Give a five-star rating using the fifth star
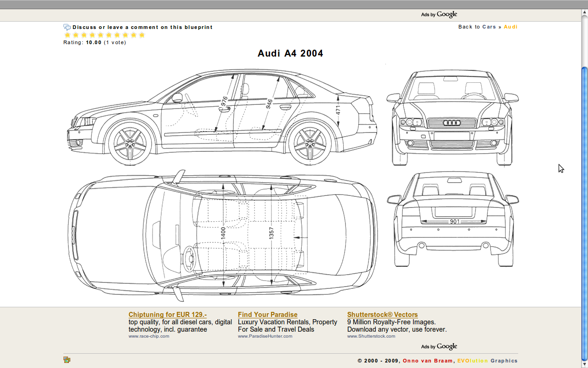 (x=101, y=35)
